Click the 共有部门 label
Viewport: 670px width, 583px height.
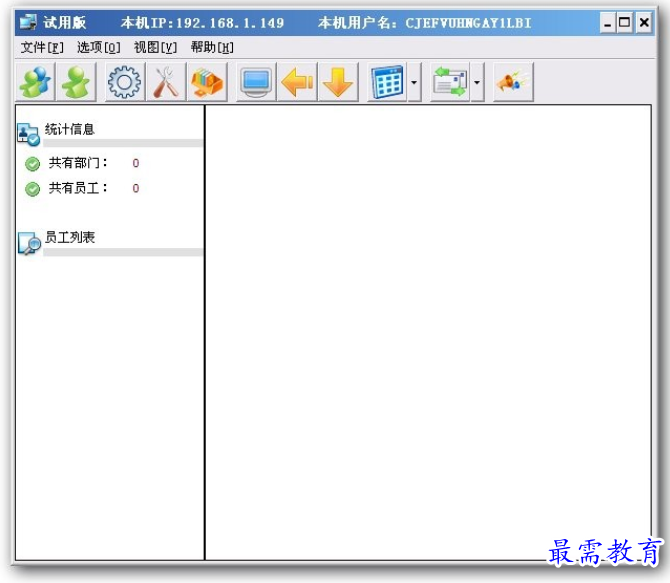click(78, 163)
